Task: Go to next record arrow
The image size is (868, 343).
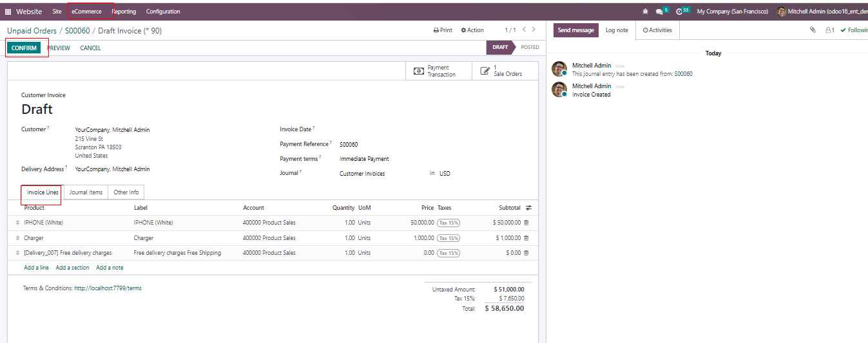Action: [534, 30]
